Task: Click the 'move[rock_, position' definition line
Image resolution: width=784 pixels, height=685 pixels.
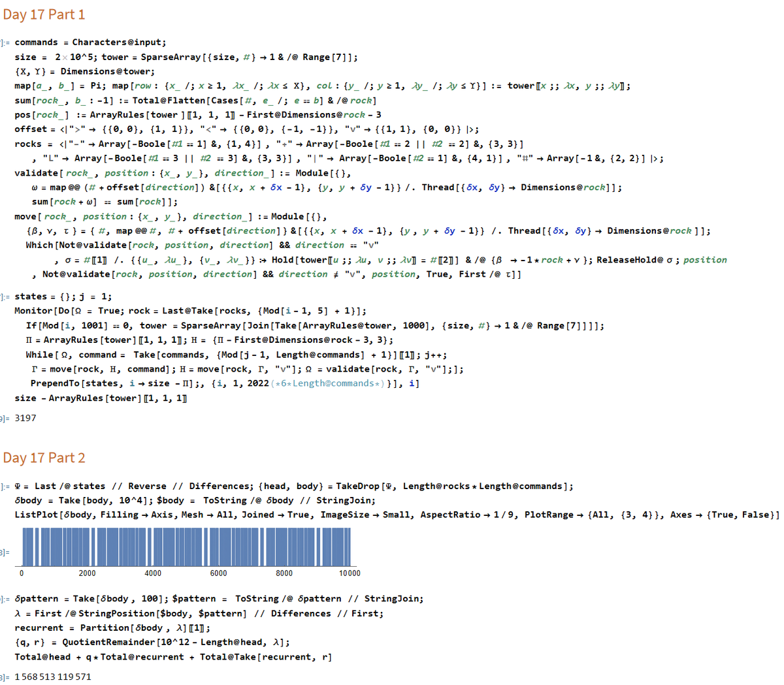Action: point(171,216)
